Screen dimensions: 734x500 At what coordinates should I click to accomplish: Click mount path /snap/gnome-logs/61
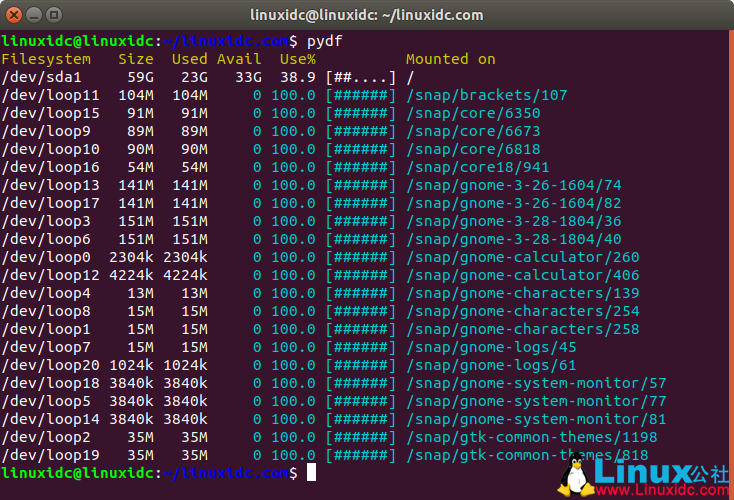click(x=491, y=366)
